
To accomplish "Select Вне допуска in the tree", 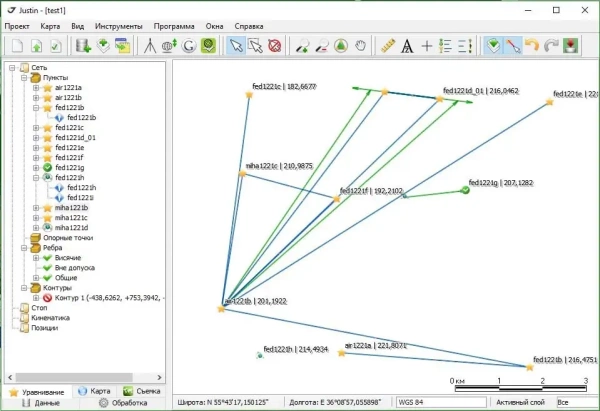I will (74, 267).
